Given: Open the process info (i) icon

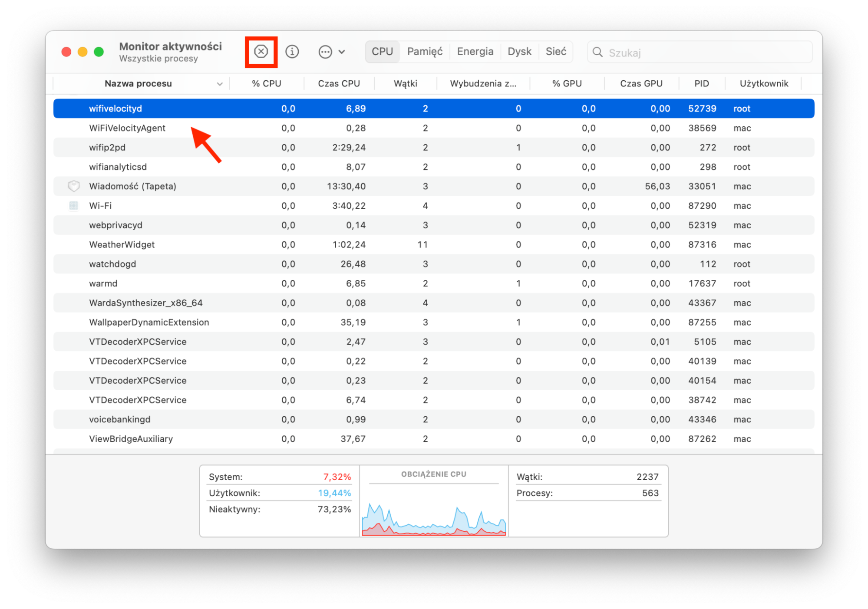Looking at the screenshot, I should coord(292,52).
